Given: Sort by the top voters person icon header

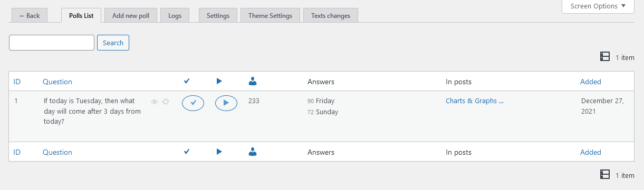Looking at the screenshot, I should [x=253, y=81].
